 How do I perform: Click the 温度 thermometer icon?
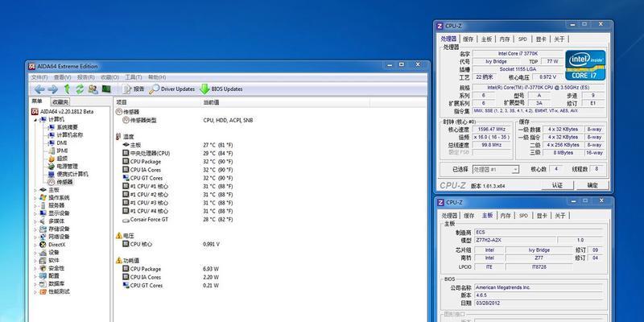[118, 136]
